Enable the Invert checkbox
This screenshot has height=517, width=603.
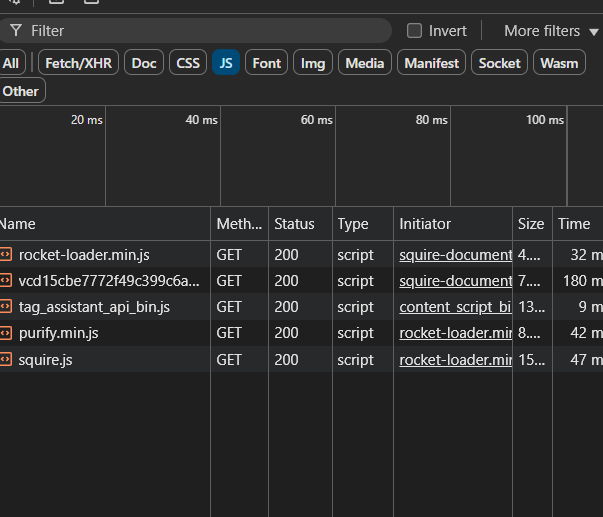pos(415,31)
